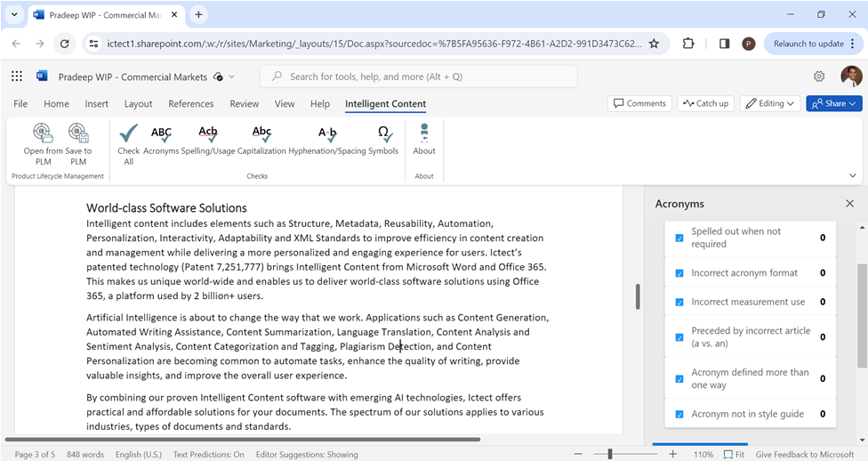Select the Intelligent Content tab

[x=385, y=103]
